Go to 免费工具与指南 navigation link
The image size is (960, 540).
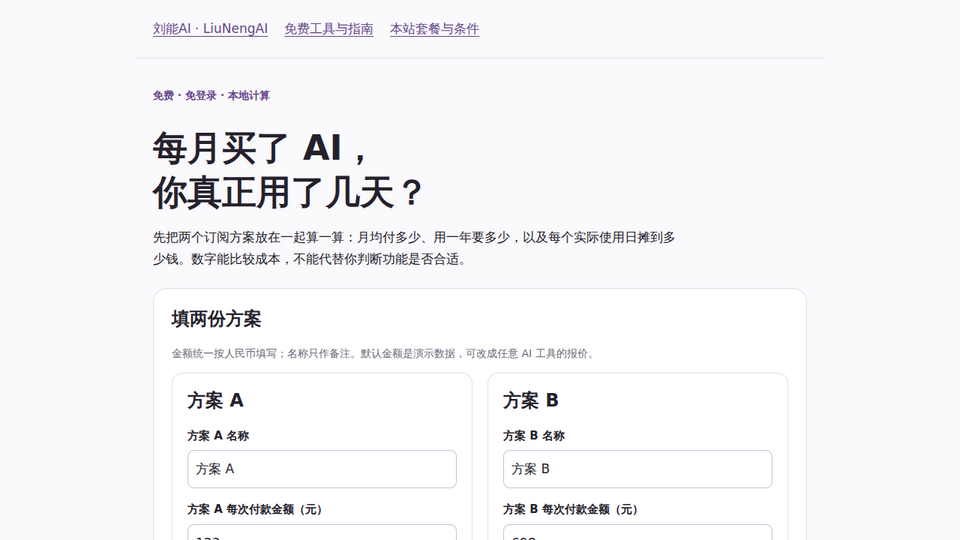[329, 29]
